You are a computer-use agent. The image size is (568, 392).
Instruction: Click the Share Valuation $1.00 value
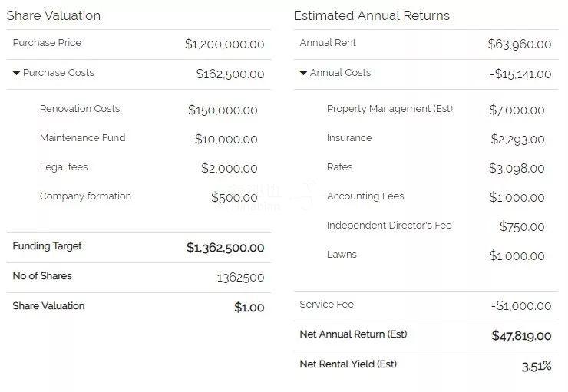point(249,308)
